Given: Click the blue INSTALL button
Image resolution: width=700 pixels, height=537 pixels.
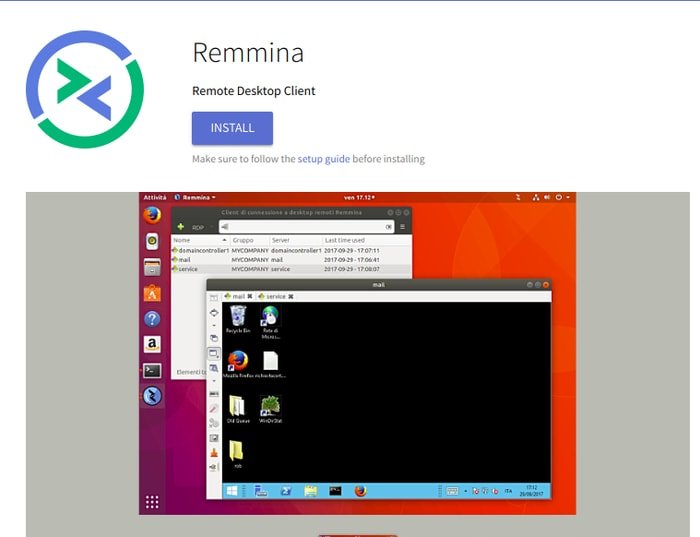Looking at the screenshot, I should coord(232,128).
